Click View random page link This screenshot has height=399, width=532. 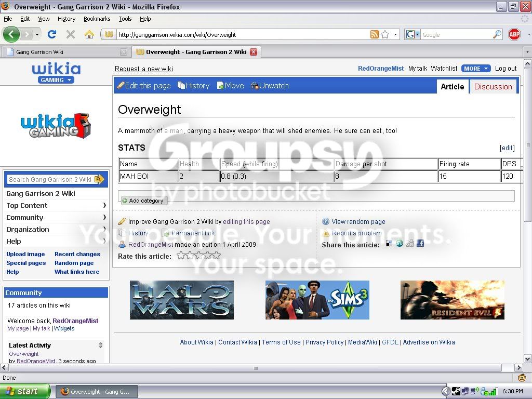click(358, 221)
